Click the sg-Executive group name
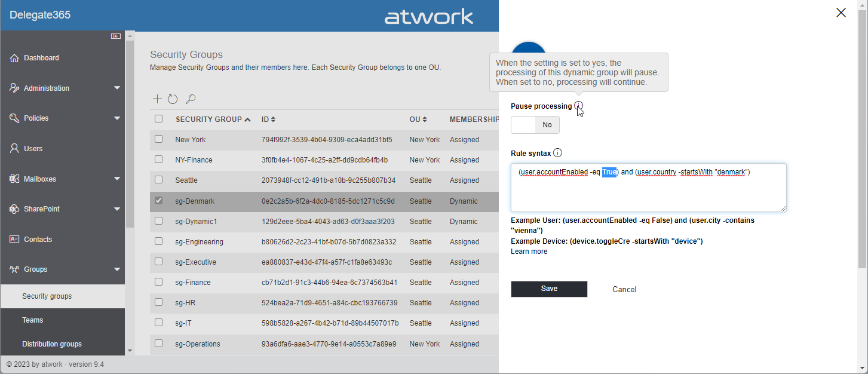This screenshot has height=374, width=868. pyautogui.click(x=195, y=262)
